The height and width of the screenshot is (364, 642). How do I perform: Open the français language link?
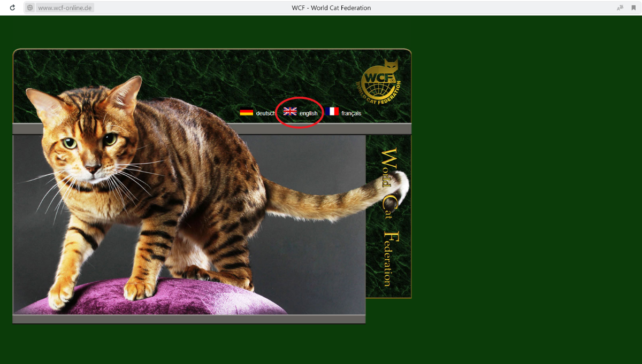pyautogui.click(x=351, y=113)
